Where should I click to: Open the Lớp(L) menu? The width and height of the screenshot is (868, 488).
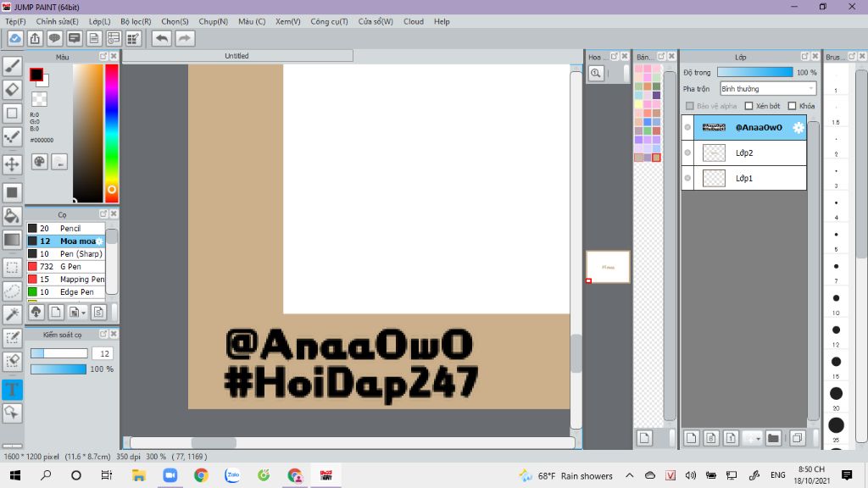pyautogui.click(x=100, y=21)
